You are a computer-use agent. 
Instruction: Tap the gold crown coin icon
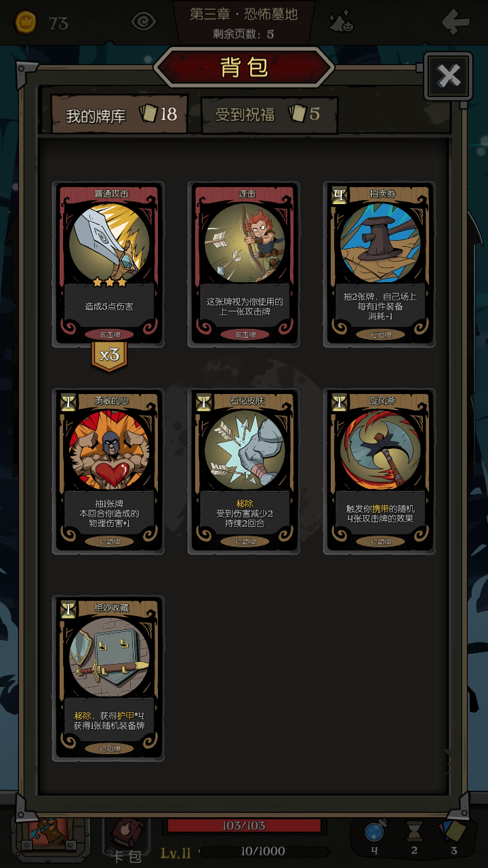click(26, 22)
